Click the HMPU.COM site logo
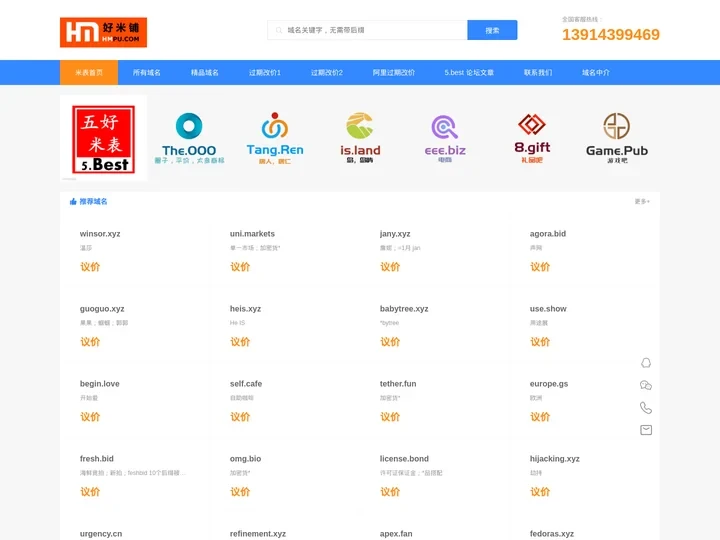This screenshot has width=720, height=540. (103, 32)
